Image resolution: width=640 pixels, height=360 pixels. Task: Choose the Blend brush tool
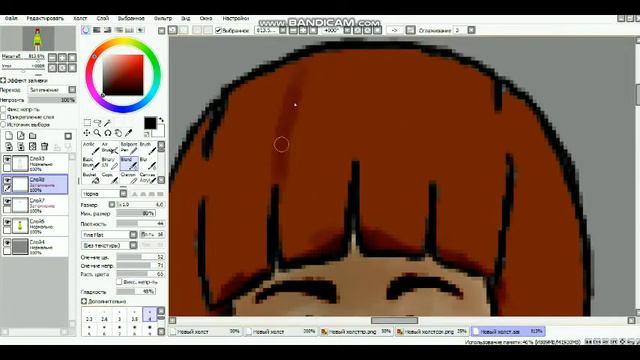[x=129, y=163]
